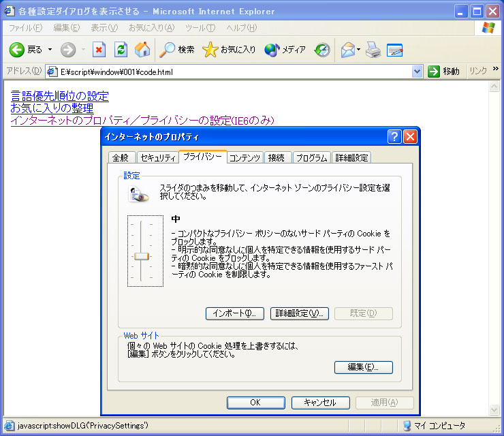Open the History clock icon
Image resolution: width=504 pixels, height=436 pixels.
click(321, 50)
